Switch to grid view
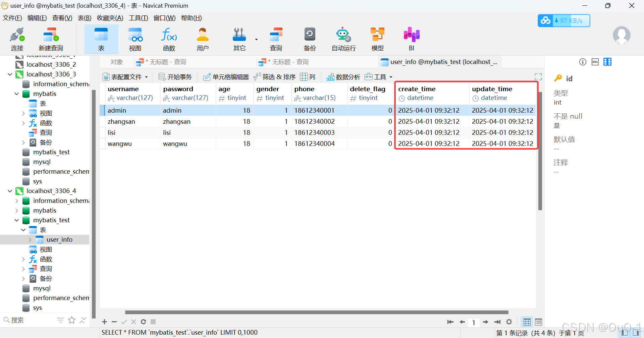 (x=527, y=322)
